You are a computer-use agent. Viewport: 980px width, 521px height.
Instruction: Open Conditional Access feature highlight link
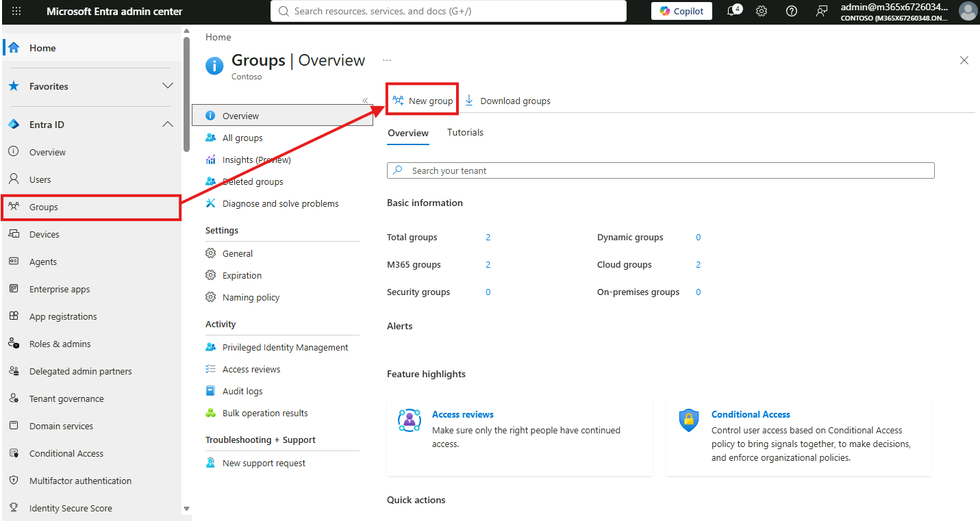pyautogui.click(x=751, y=414)
